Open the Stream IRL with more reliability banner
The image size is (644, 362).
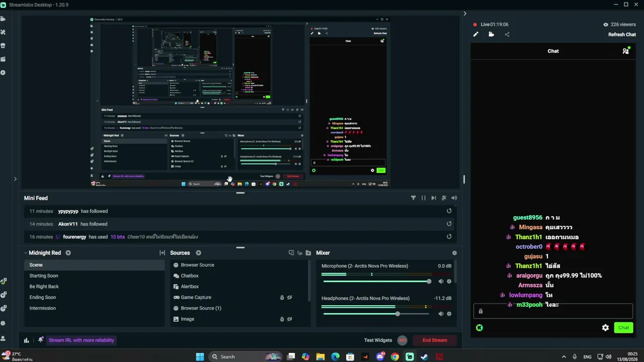click(x=82, y=340)
